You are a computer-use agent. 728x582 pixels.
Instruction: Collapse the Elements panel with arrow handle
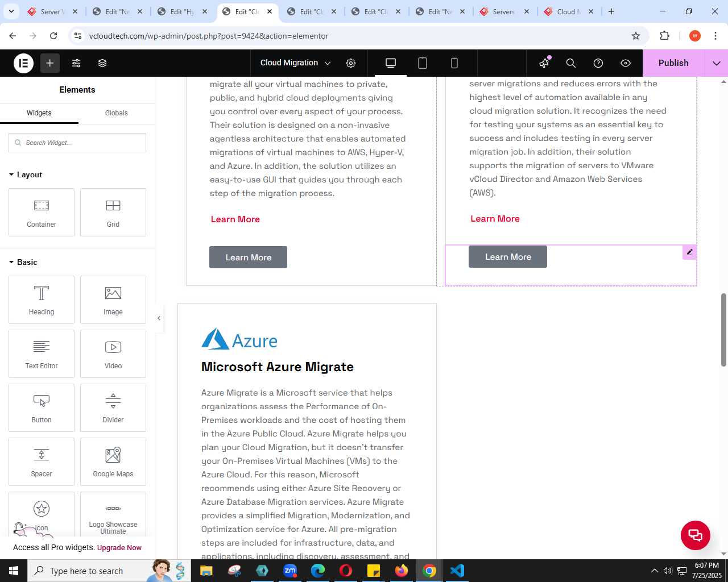click(159, 318)
